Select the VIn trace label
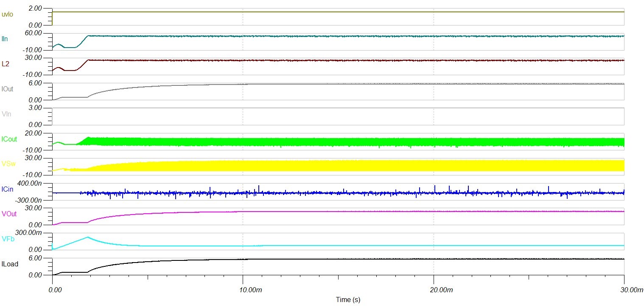644x308 pixels. pos(6,114)
